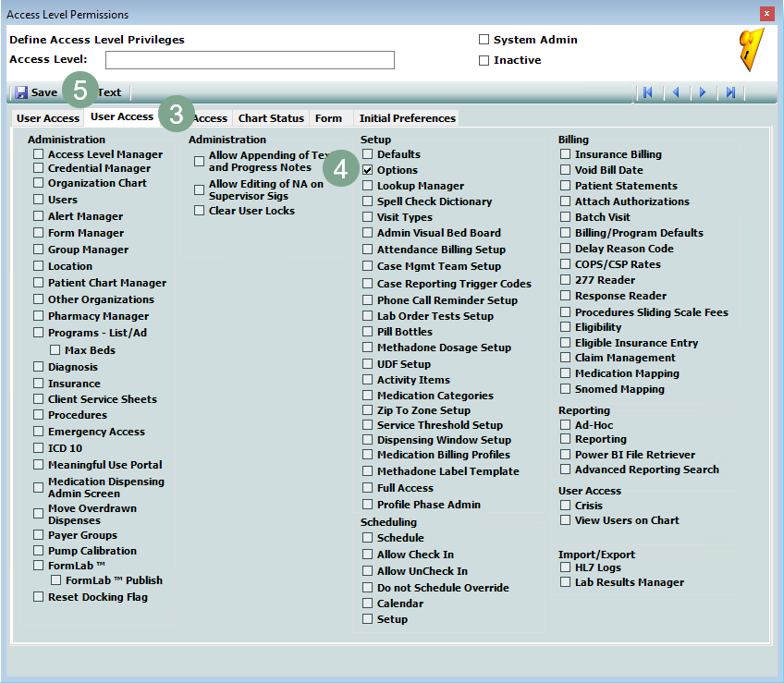
Task: Tick the Inactive checkbox
Action: (484, 60)
